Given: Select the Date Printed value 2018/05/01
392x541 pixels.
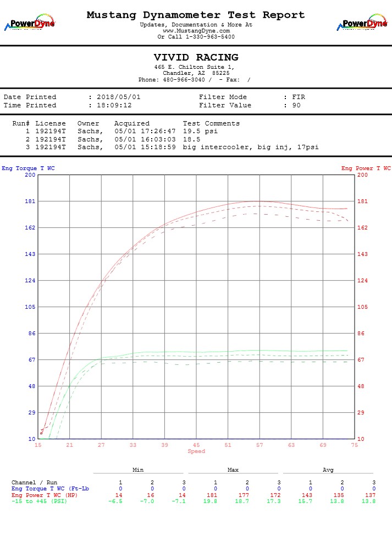Looking at the screenshot, I should click(119, 97).
